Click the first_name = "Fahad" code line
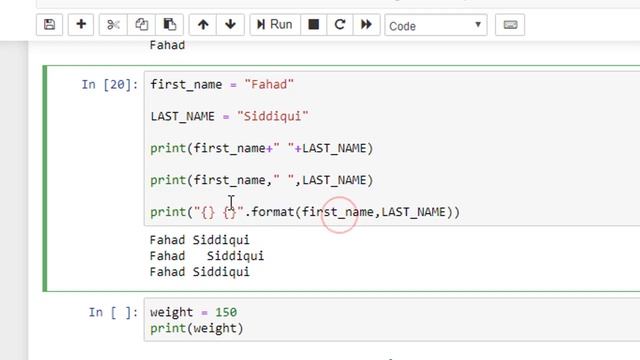The image size is (640, 360). (222, 84)
